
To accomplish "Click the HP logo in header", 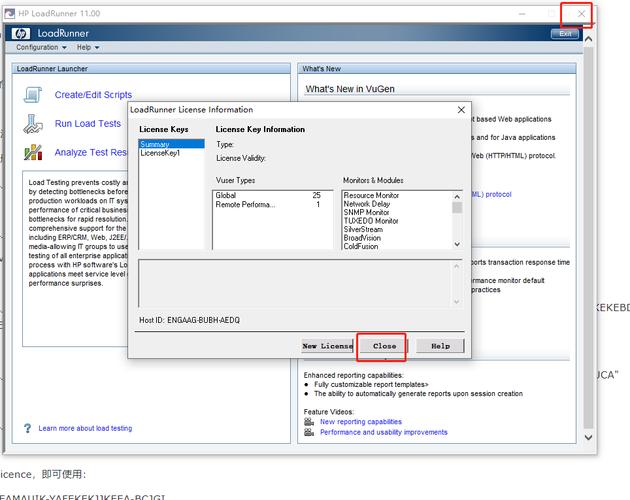I will [x=20, y=34].
